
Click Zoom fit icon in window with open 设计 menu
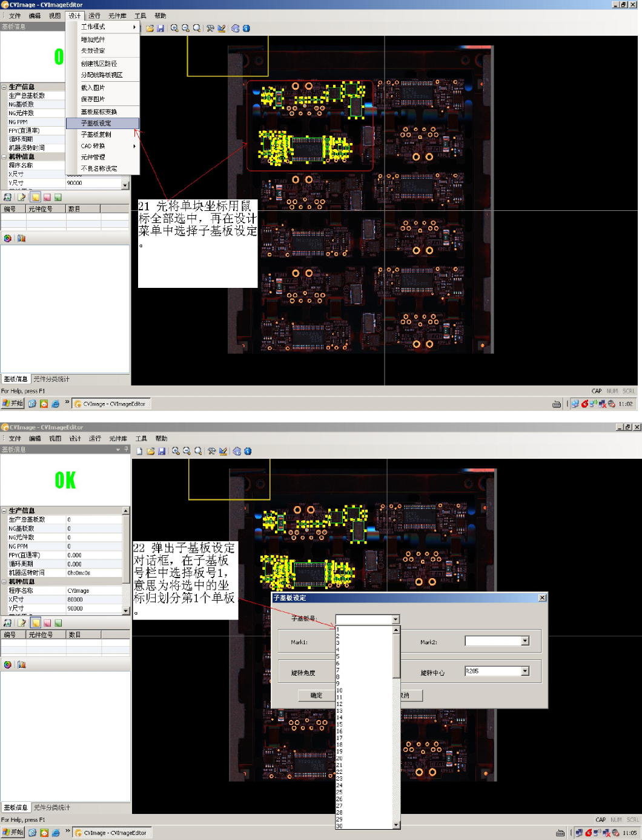(x=197, y=28)
